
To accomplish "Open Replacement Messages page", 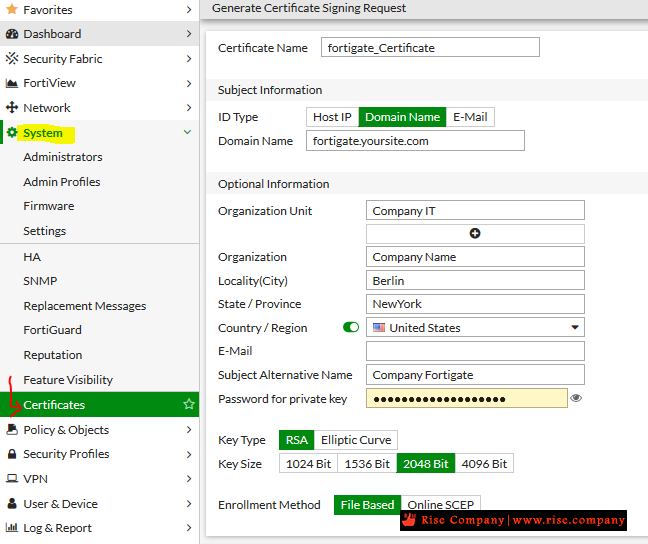I will (x=85, y=306).
